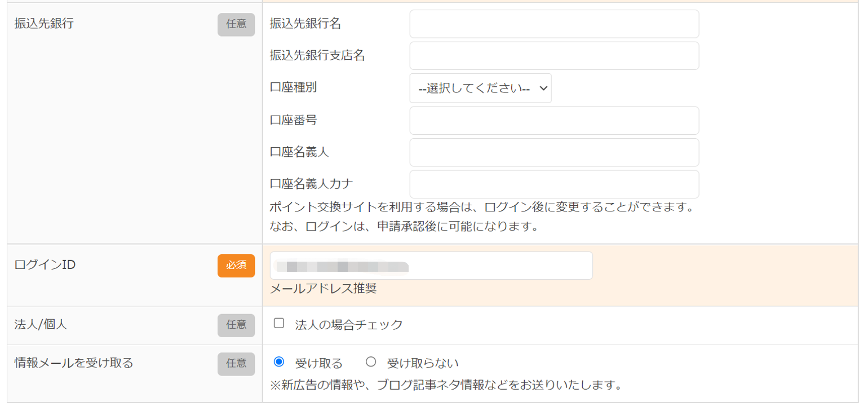Click the 任意 badge beside 情報メールを受け取る
868x406 pixels.
[236, 364]
